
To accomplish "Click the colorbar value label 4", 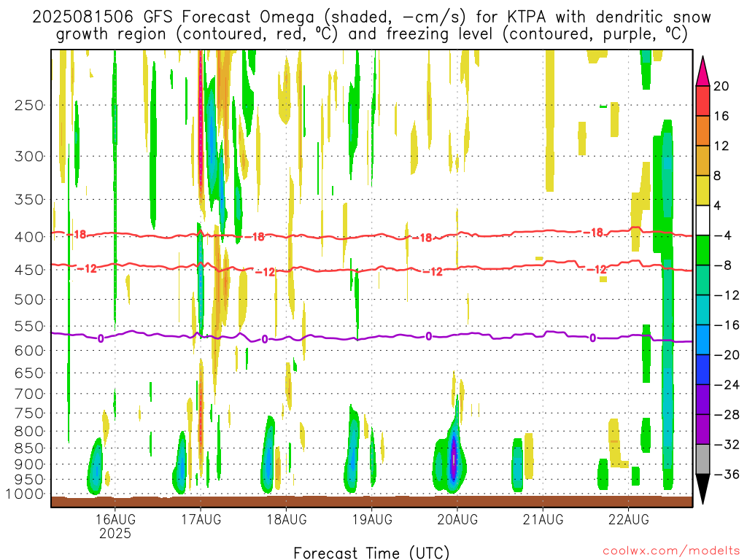I will 718,206.
